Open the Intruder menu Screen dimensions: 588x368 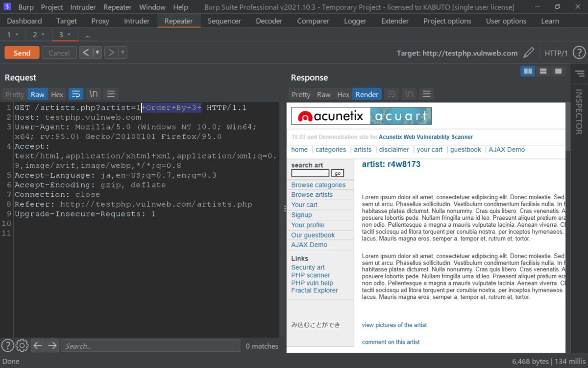pyautogui.click(x=83, y=7)
